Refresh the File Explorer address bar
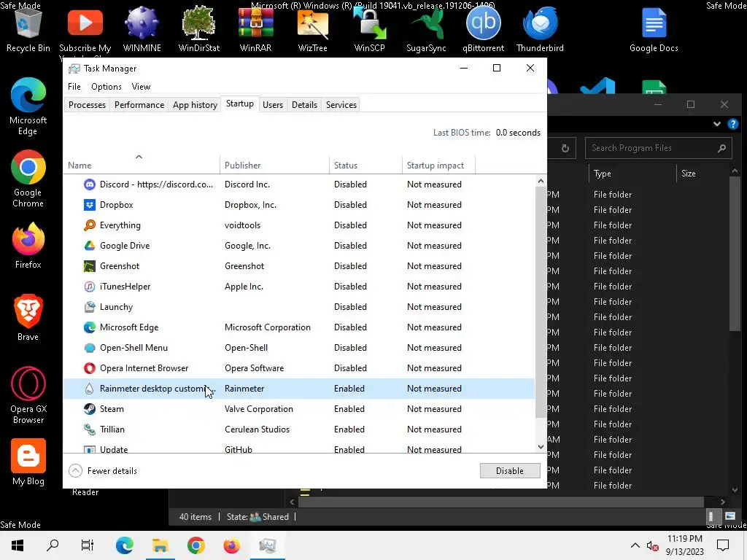This screenshot has height=560, width=747. pos(565,148)
